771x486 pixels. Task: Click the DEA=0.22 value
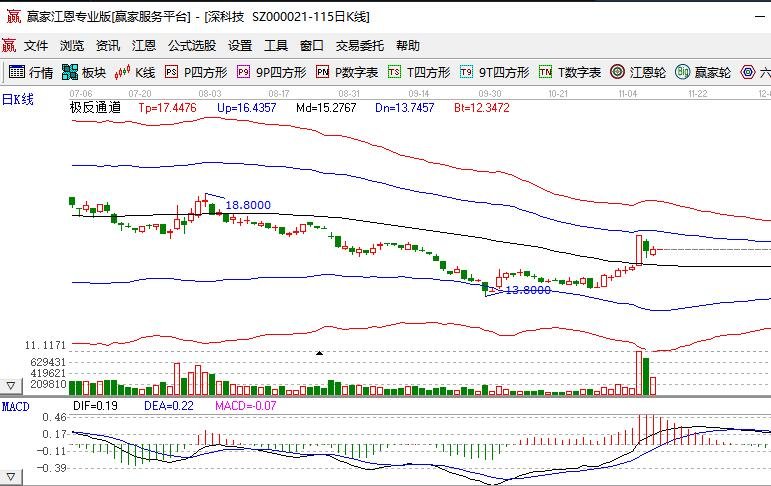169,406
